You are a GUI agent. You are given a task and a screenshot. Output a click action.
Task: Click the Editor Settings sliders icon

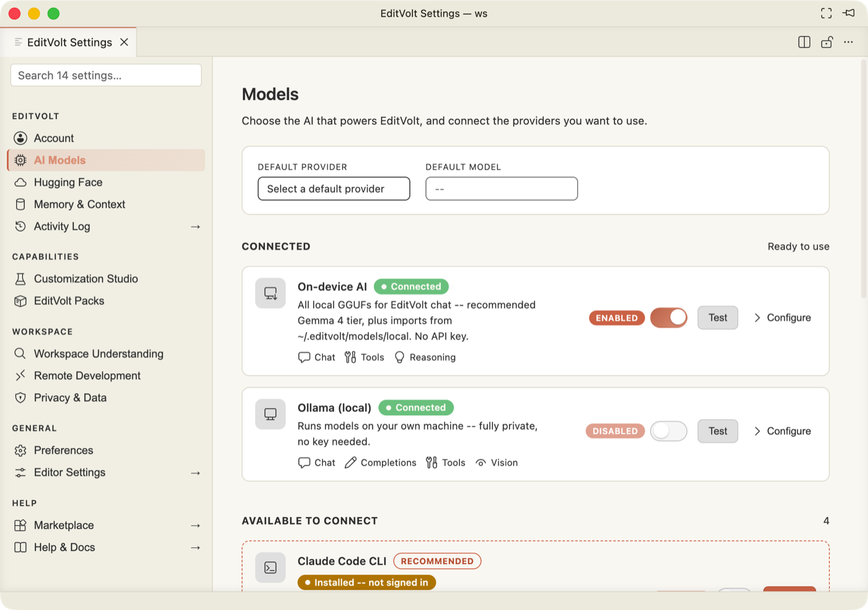point(20,472)
